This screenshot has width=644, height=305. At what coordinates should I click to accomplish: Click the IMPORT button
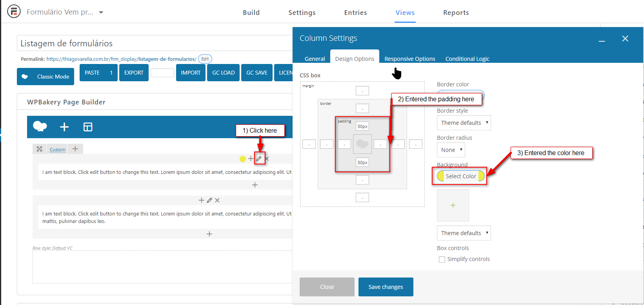pyautogui.click(x=191, y=73)
